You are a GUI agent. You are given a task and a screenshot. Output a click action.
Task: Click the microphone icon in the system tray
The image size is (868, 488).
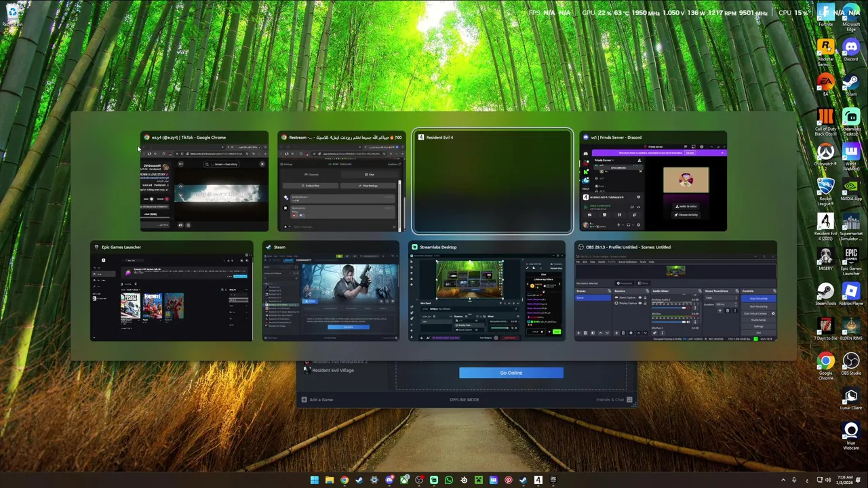click(794, 480)
